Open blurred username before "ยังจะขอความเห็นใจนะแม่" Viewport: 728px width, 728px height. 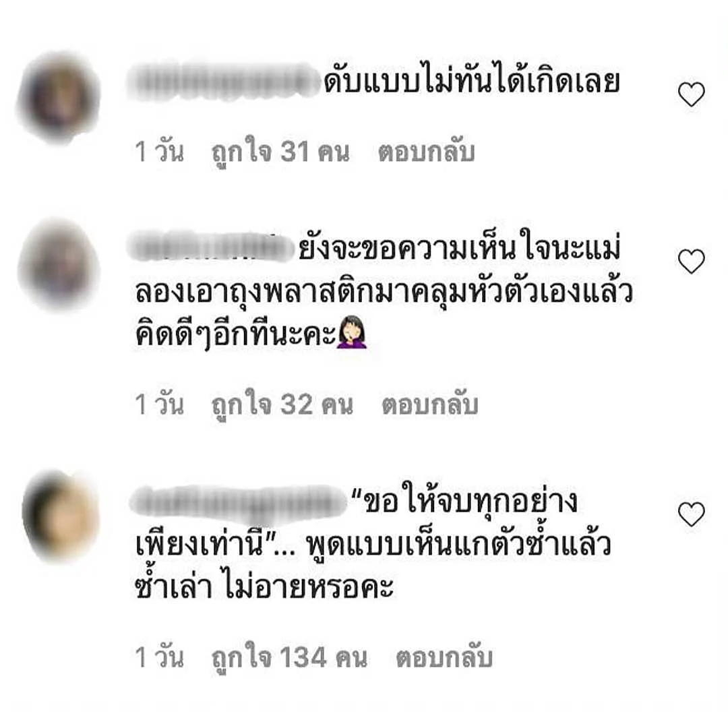(210, 247)
